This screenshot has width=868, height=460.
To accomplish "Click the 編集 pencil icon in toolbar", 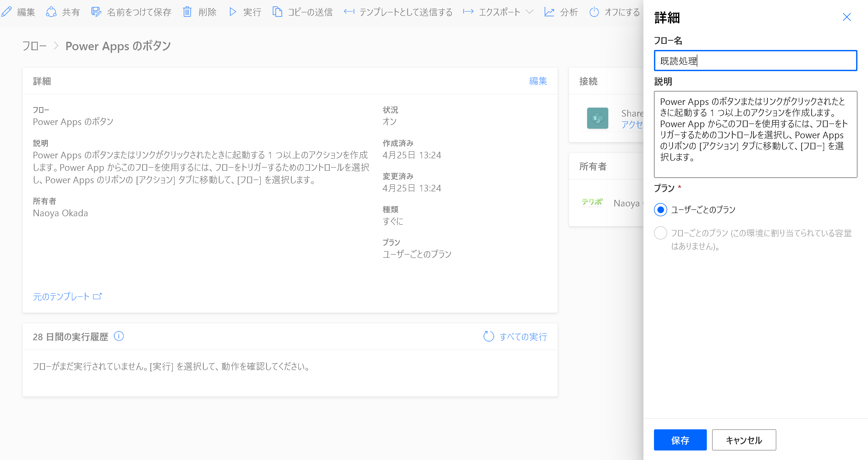I will (x=6, y=12).
